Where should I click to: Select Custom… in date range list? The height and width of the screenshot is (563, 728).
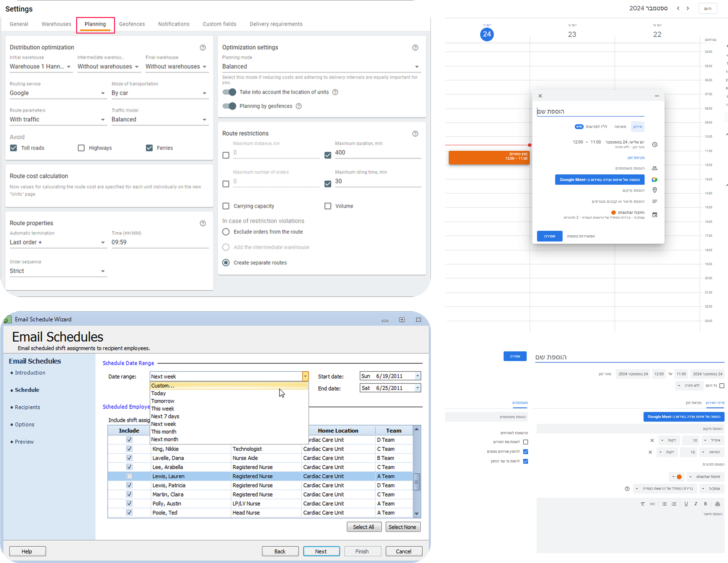(229, 386)
